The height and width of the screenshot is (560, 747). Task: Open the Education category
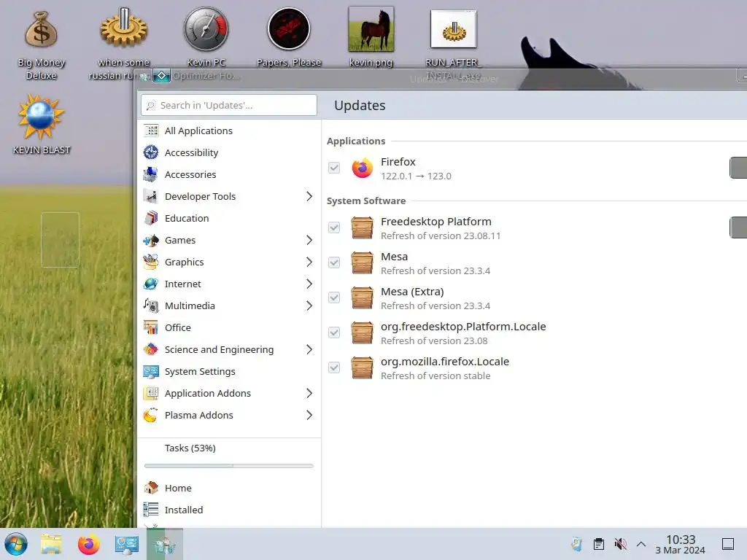pos(229,218)
